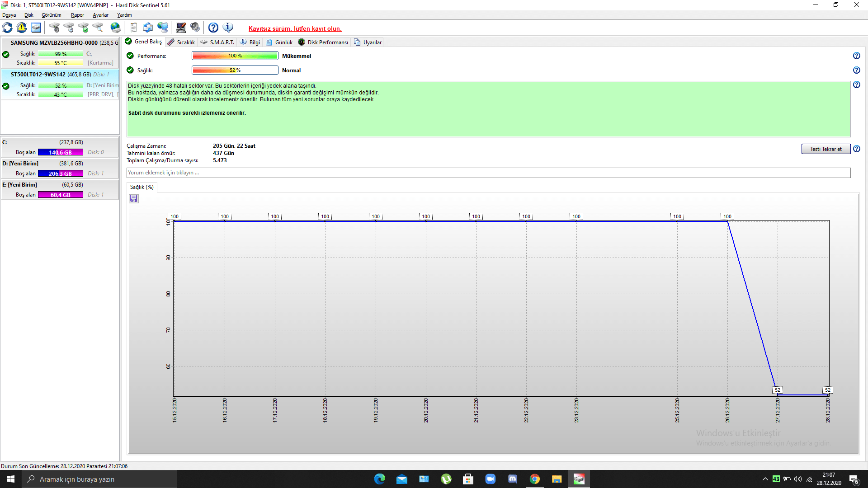
Task: Click the comment input field
Action: tap(488, 173)
